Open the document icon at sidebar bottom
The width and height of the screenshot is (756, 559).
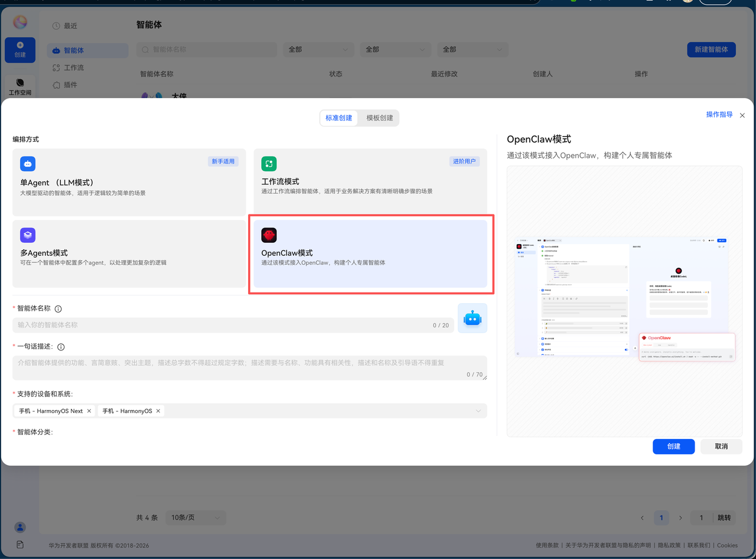[20, 544]
